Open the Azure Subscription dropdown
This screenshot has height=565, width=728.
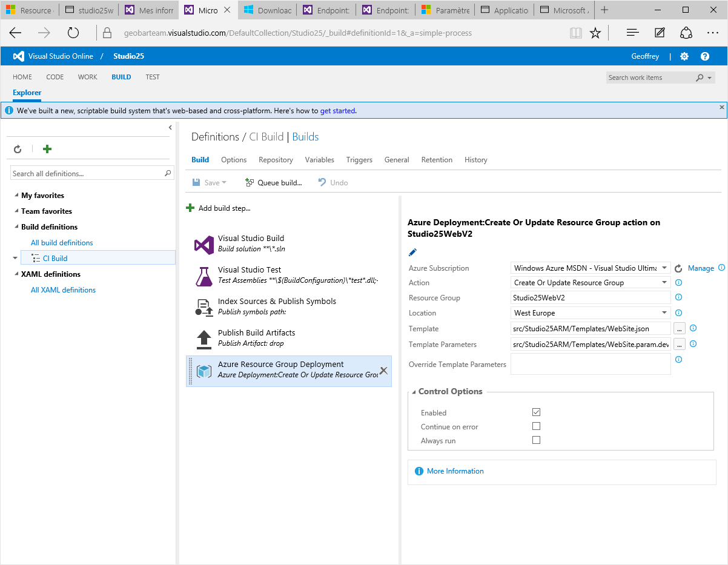click(664, 268)
